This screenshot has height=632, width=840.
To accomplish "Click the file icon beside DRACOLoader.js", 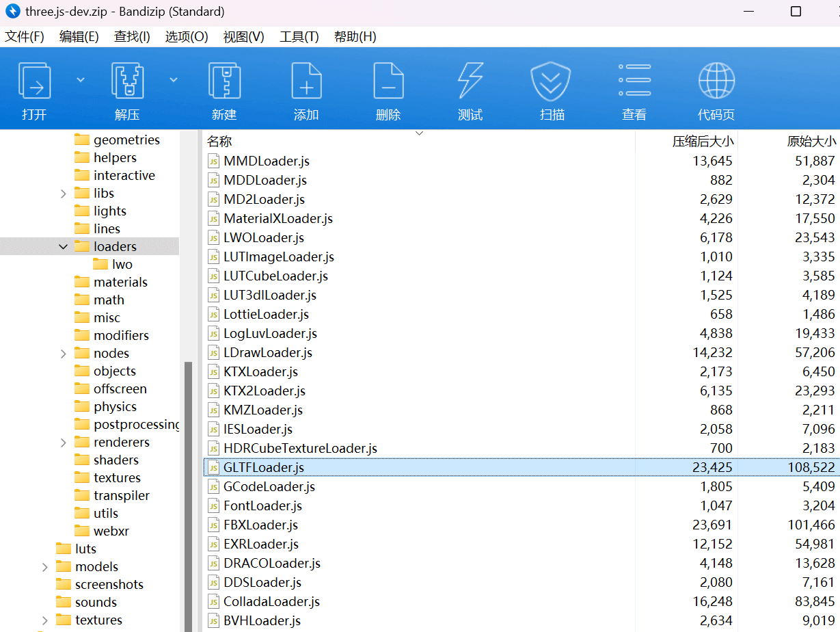I will (215, 563).
